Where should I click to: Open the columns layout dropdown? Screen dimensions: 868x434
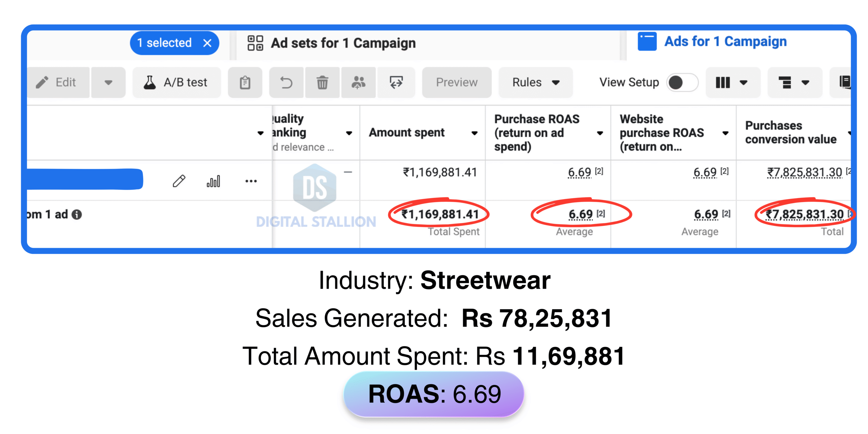click(732, 82)
